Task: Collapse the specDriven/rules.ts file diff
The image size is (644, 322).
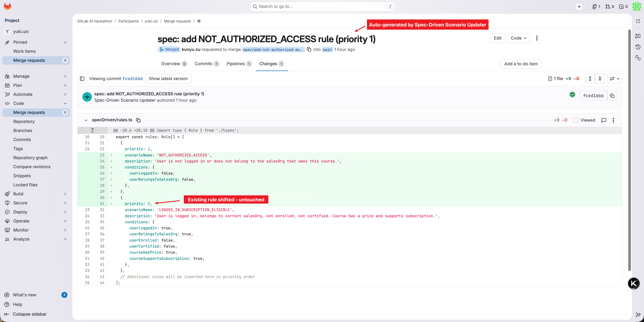Action: click(86, 120)
